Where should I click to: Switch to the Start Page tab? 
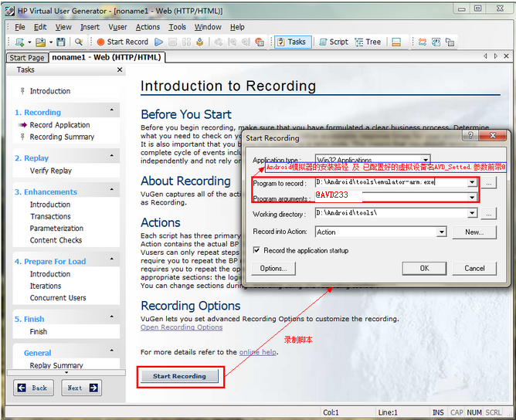pos(27,58)
